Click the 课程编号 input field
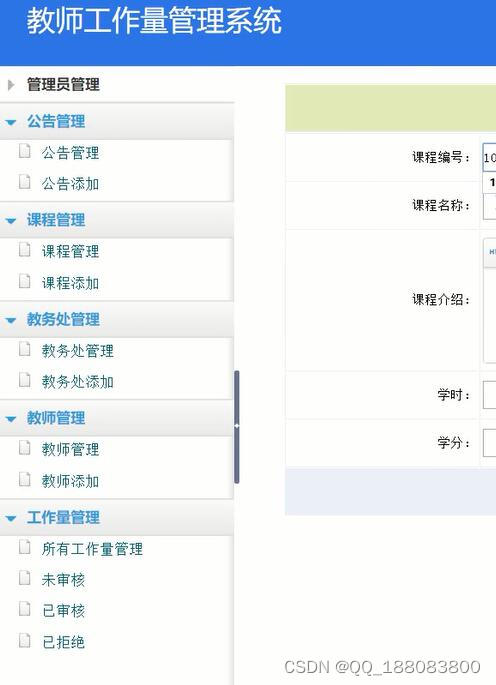 click(489, 157)
